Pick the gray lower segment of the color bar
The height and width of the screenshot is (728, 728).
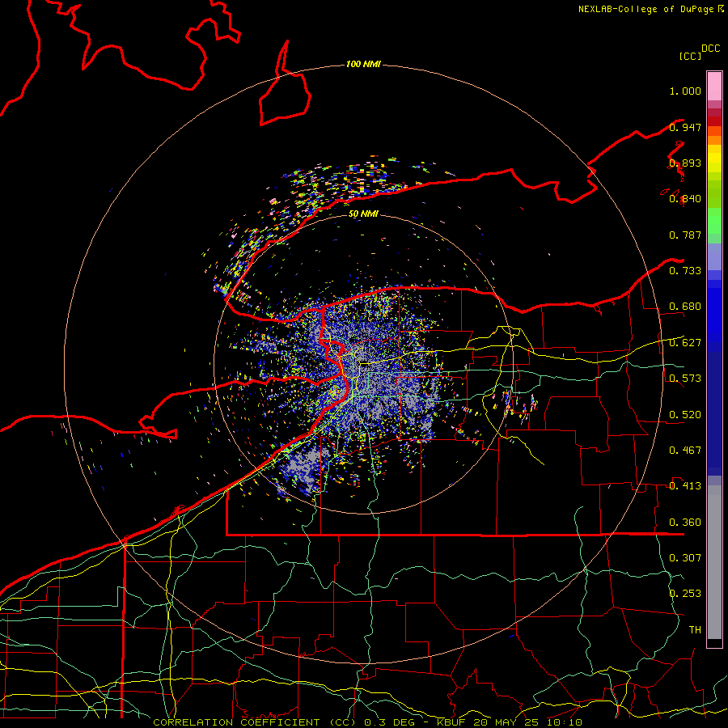pos(714,562)
